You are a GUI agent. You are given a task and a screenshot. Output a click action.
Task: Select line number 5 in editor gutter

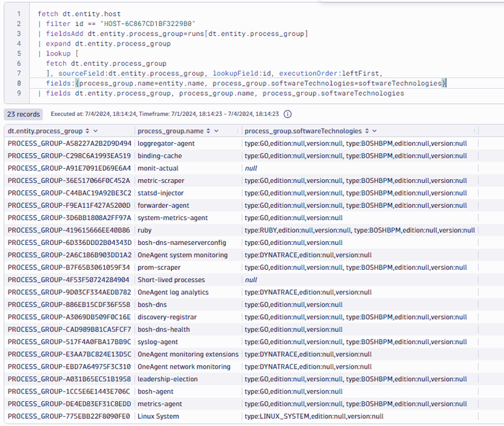pyautogui.click(x=19, y=53)
